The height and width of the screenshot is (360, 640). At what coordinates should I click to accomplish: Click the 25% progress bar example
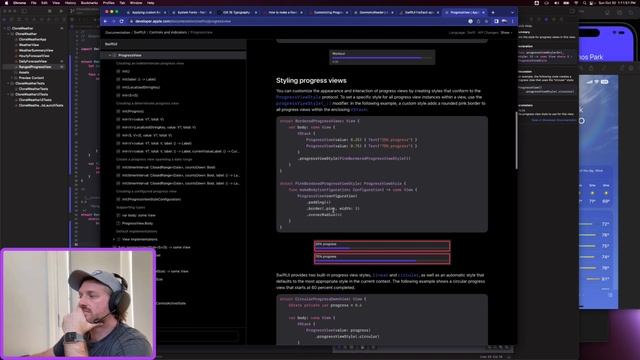click(x=382, y=246)
